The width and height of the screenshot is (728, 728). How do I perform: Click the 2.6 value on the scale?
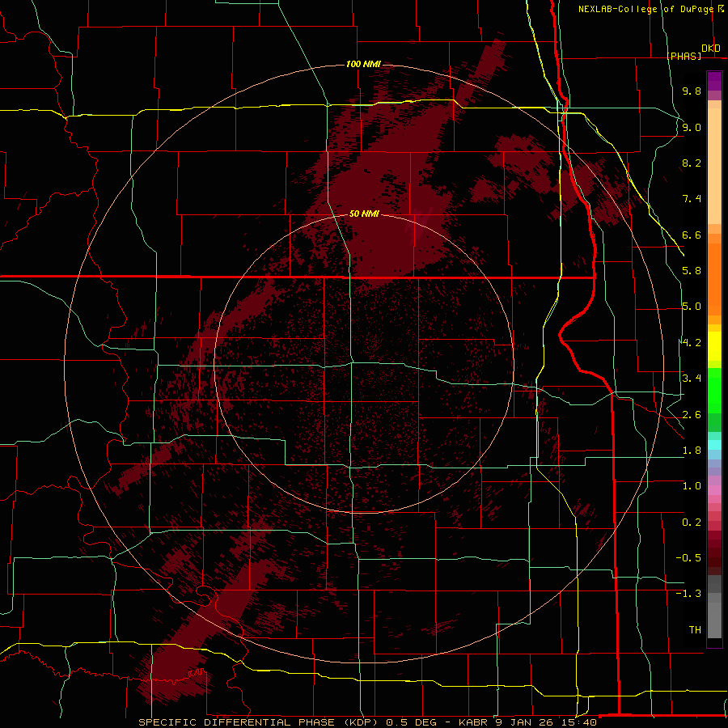(x=692, y=414)
